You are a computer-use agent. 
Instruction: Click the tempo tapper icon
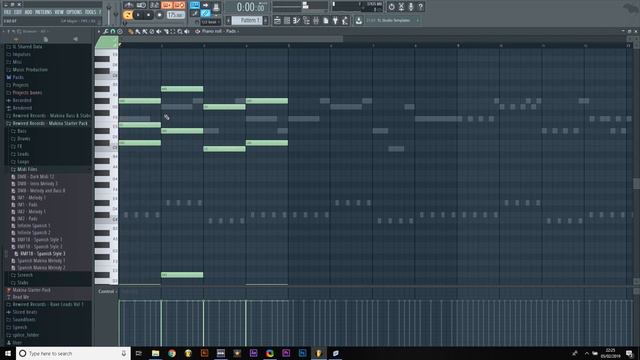pyautogui.click(x=345, y=20)
